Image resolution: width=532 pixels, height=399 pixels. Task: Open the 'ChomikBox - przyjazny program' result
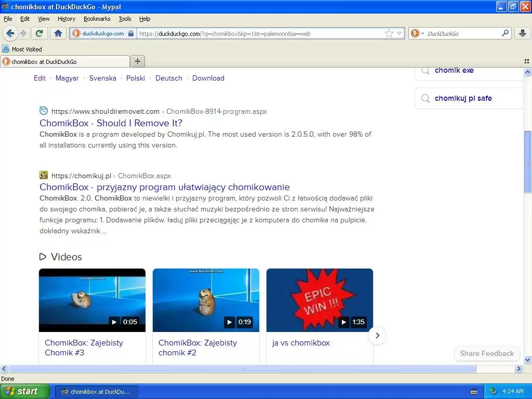165,187
